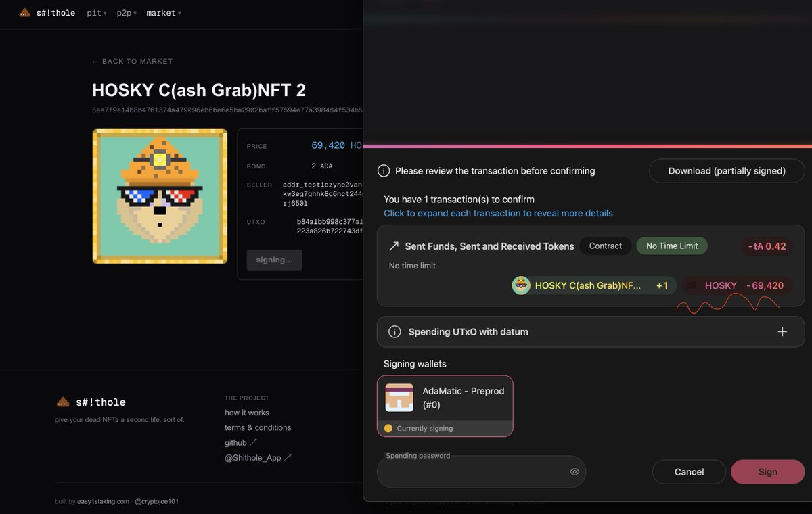Click info icon beside Spending UTxO
The width and height of the screenshot is (812, 514).
(394, 332)
